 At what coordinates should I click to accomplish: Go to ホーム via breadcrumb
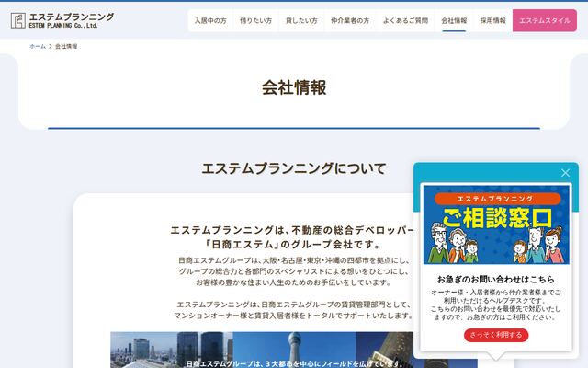coord(38,46)
